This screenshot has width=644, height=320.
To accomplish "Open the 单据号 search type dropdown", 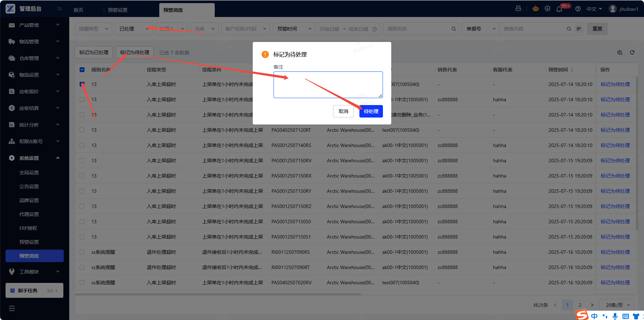I will tap(481, 29).
